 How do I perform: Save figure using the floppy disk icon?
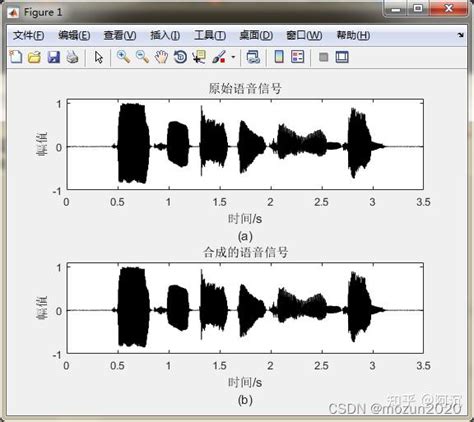[x=53, y=57]
